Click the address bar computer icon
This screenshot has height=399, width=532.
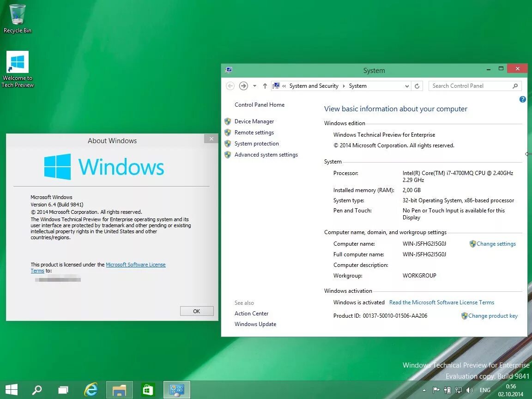tap(276, 86)
